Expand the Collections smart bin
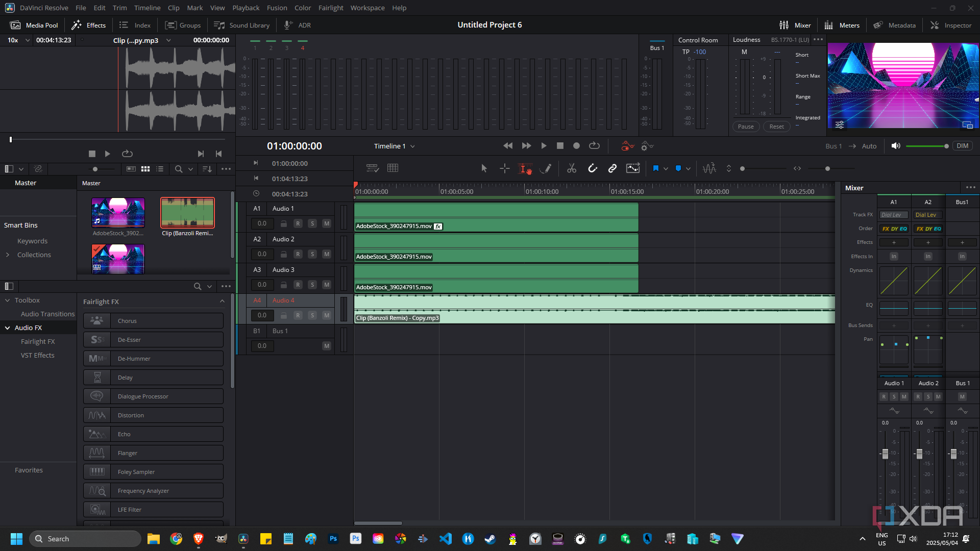 pyautogui.click(x=8, y=255)
